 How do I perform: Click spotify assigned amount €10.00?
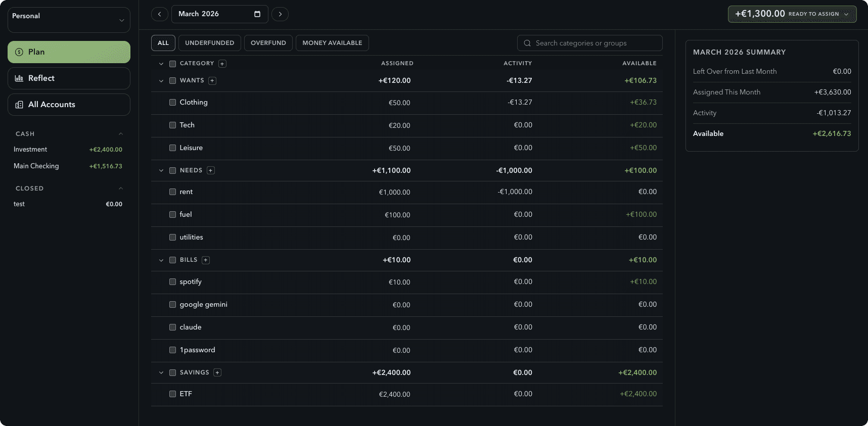pos(399,282)
